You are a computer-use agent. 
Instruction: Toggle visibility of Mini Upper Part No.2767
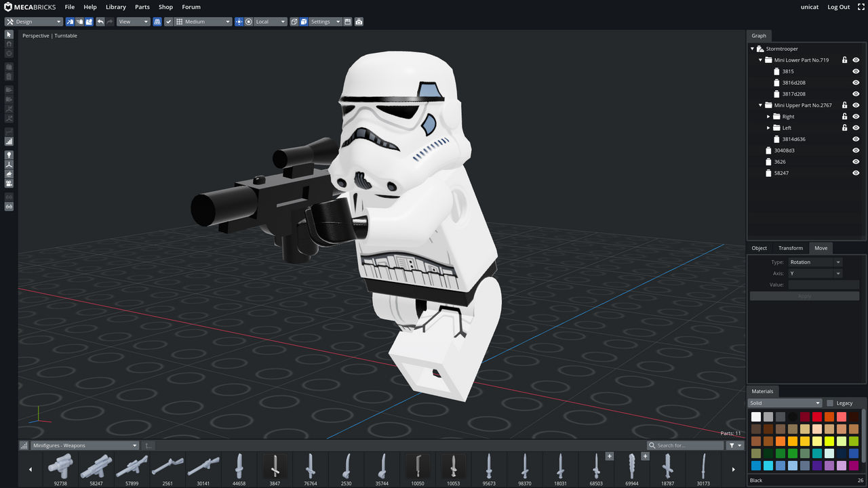(x=856, y=105)
